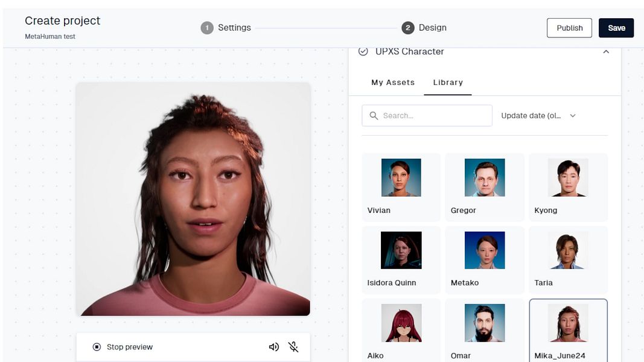This screenshot has width=644, height=362.
Task: Click the Metako name label
Action: [465, 283]
